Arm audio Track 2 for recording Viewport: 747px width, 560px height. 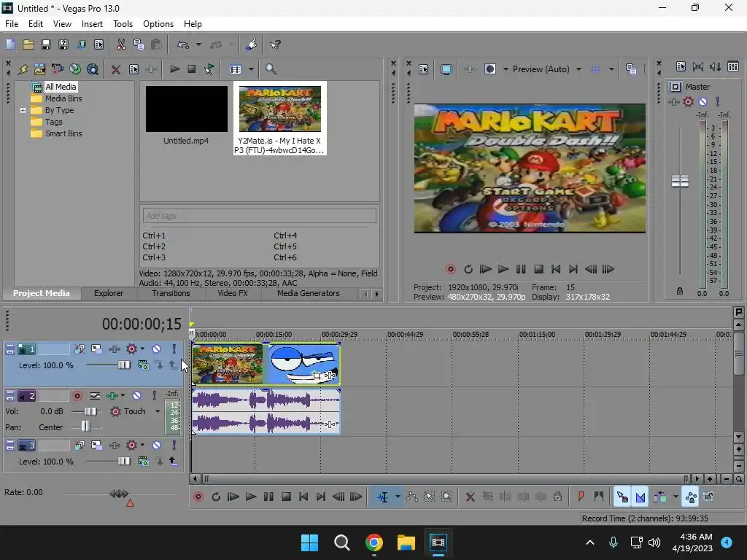[x=77, y=396]
